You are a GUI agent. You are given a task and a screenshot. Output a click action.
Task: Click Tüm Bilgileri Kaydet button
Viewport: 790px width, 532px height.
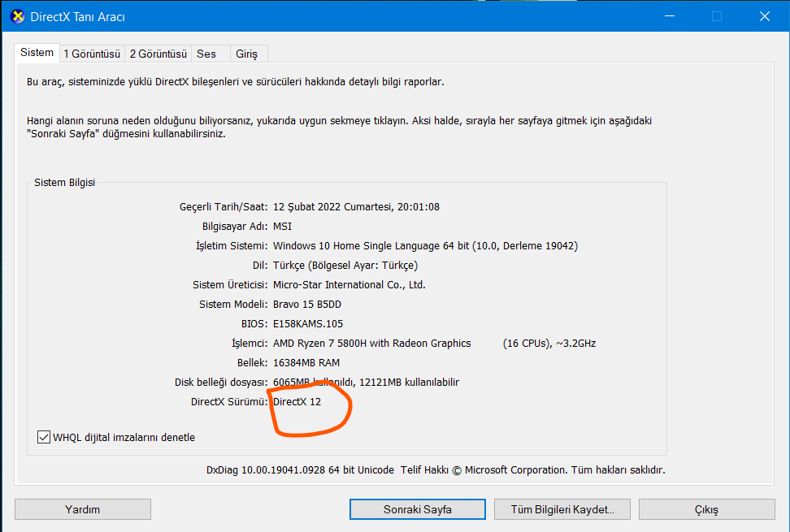point(562,509)
